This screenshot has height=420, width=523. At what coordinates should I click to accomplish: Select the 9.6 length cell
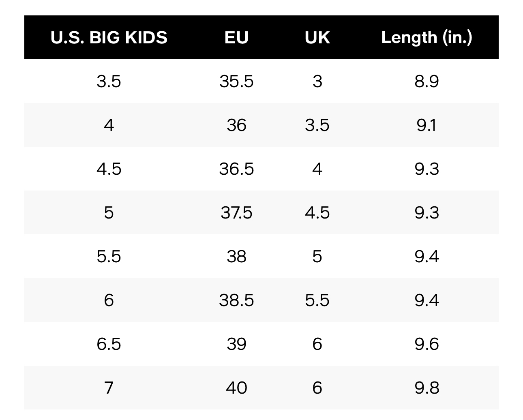[x=427, y=344]
